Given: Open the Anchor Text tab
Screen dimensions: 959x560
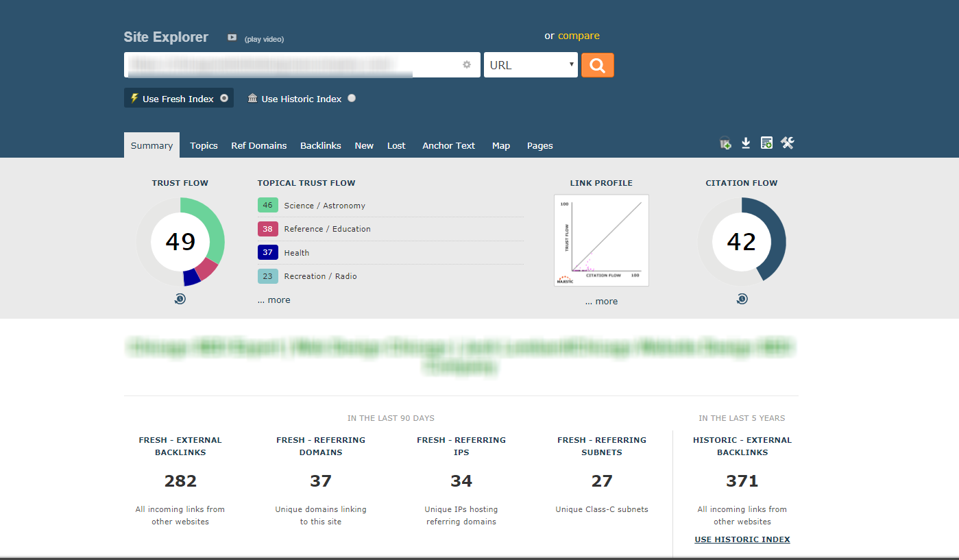Looking at the screenshot, I should pyautogui.click(x=448, y=145).
